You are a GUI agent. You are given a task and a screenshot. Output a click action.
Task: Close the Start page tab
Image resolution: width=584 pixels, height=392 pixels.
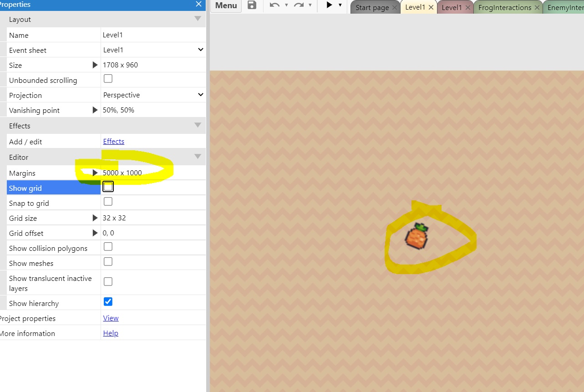pos(395,8)
